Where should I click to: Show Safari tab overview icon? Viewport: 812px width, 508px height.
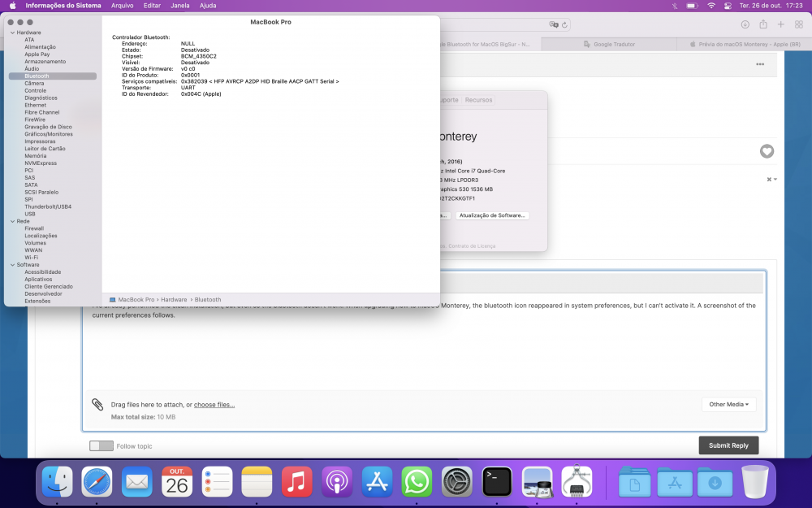798,24
